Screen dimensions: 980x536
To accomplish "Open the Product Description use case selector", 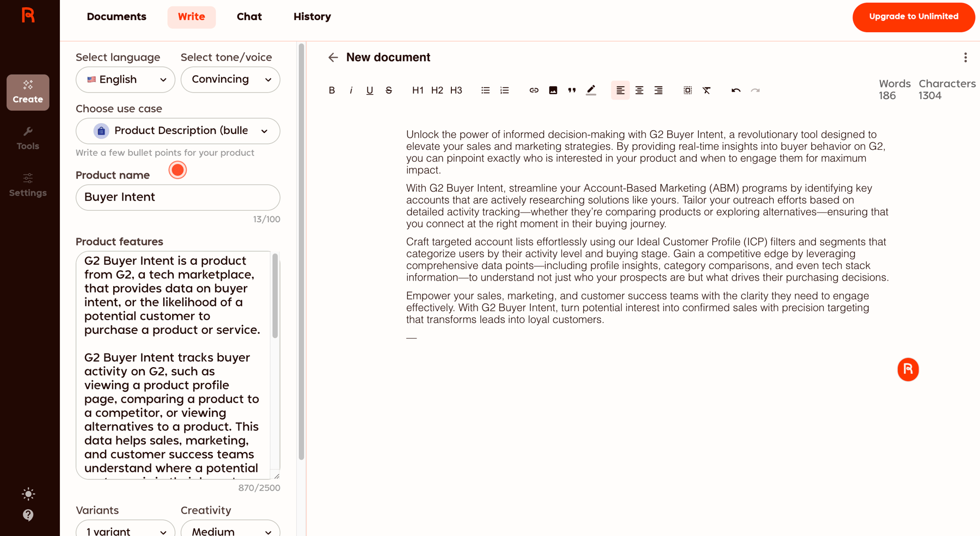I will coord(177,131).
